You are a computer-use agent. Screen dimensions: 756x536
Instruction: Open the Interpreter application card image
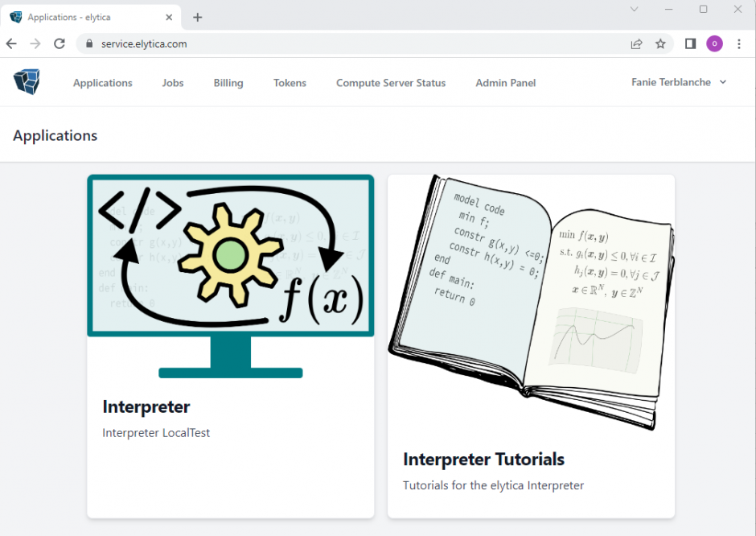point(231,276)
